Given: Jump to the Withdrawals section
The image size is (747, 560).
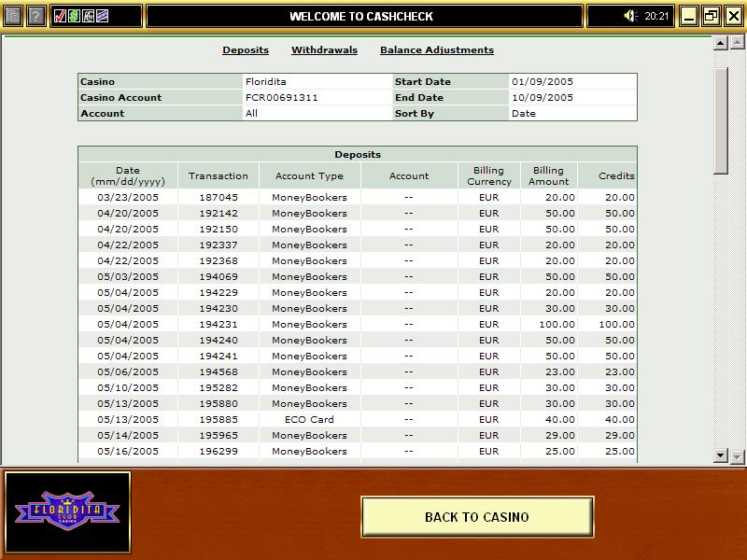Looking at the screenshot, I should (x=324, y=50).
